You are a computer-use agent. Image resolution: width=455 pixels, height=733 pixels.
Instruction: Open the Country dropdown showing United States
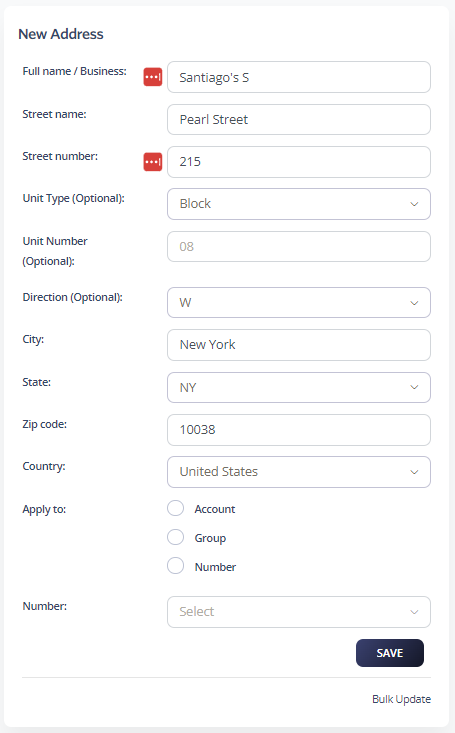click(299, 472)
